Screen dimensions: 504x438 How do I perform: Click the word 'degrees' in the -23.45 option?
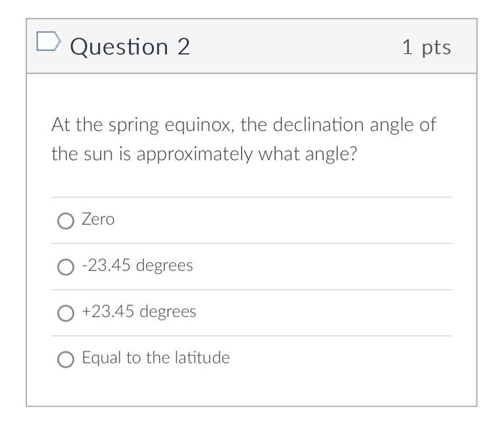[x=164, y=265]
